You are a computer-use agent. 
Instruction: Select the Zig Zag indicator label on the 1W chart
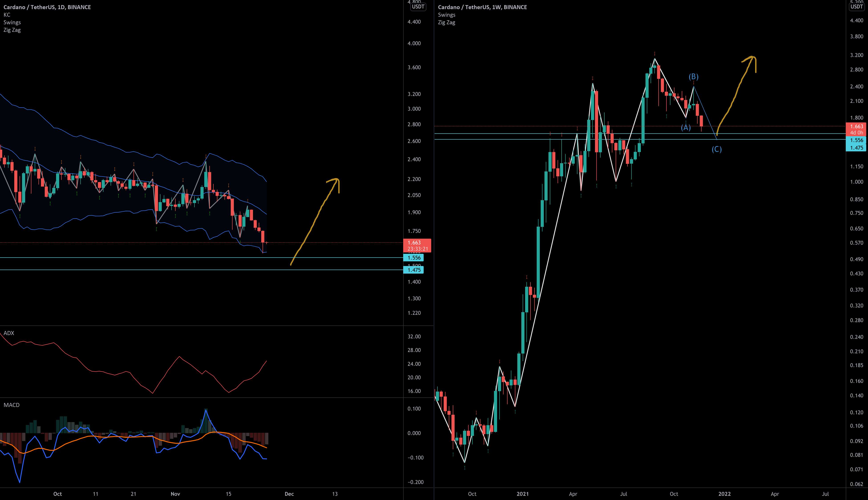pyautogui.click(x=447, y=22)
